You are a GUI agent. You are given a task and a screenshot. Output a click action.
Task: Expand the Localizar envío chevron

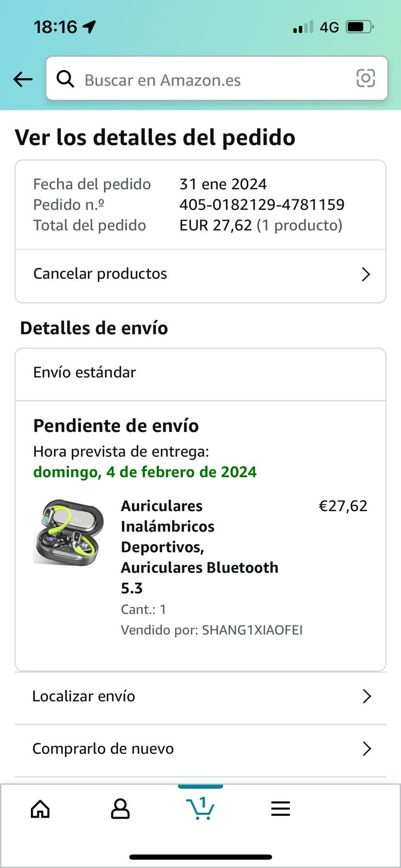pyautogui.click(x=367, y=697)
